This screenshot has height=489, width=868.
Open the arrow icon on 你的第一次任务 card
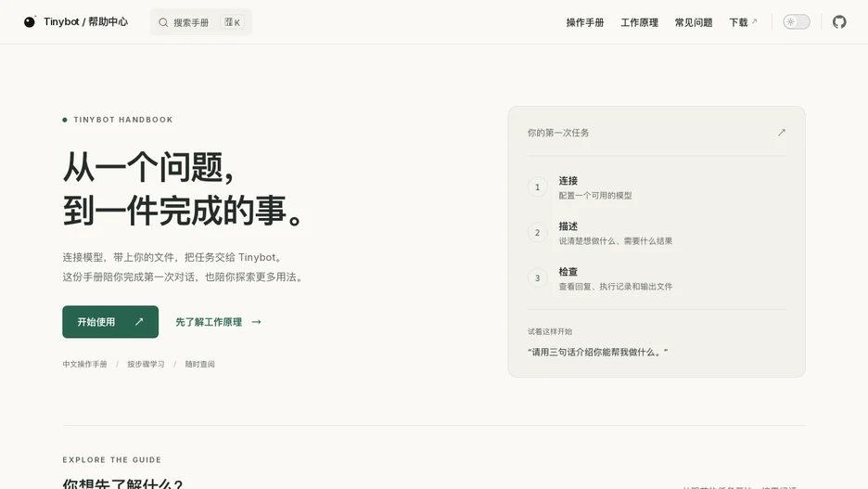781,133
